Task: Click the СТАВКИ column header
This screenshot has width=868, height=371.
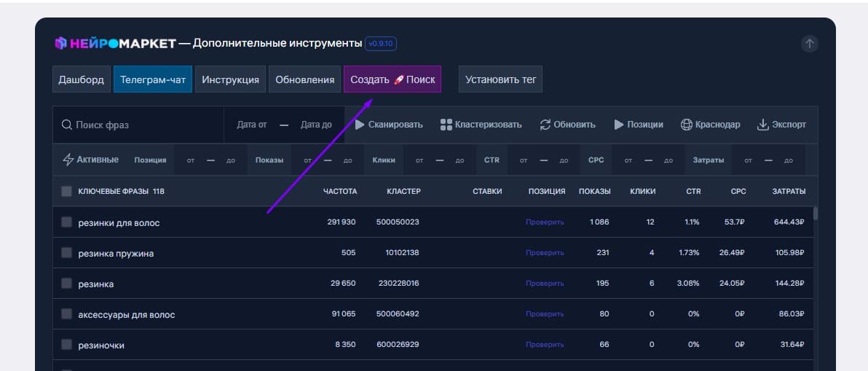Action: 487,192
